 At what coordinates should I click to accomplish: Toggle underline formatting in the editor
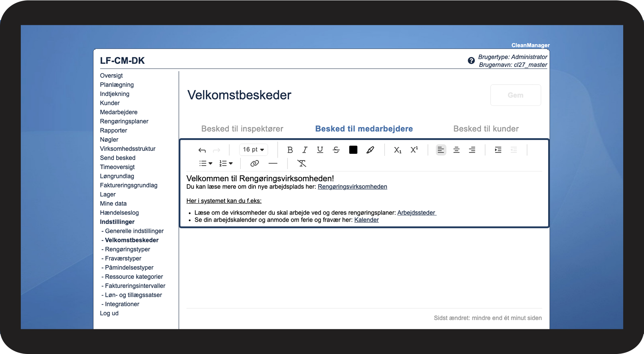[x=320, y=149]
